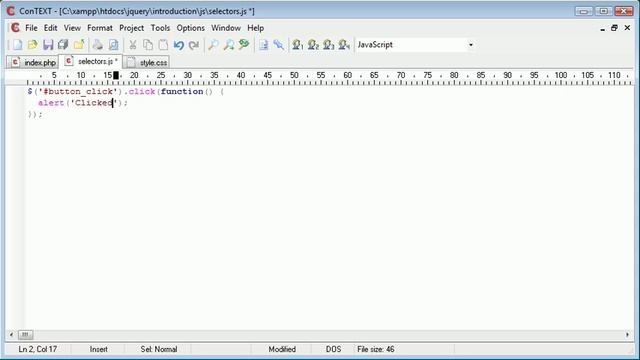Create a new file with the New icon
The image size is (640, 360).
pyautogui.click(x=18, y=45)
